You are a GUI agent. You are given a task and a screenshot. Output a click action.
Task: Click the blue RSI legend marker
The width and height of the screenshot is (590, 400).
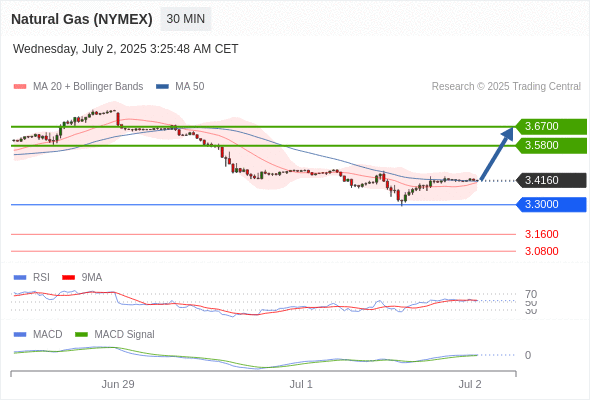coord(20,278)
